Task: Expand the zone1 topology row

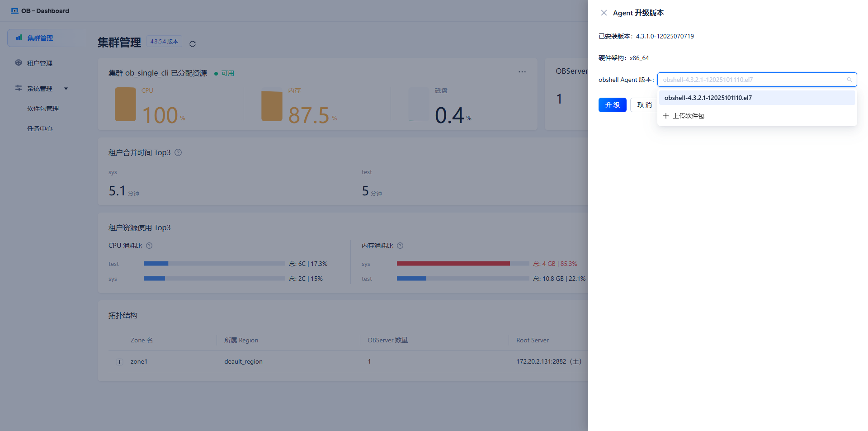Action: pyautogui.click(x=119, y=362)
